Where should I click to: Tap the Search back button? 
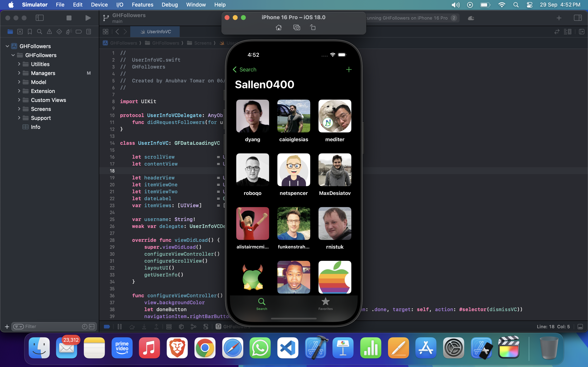244,70
